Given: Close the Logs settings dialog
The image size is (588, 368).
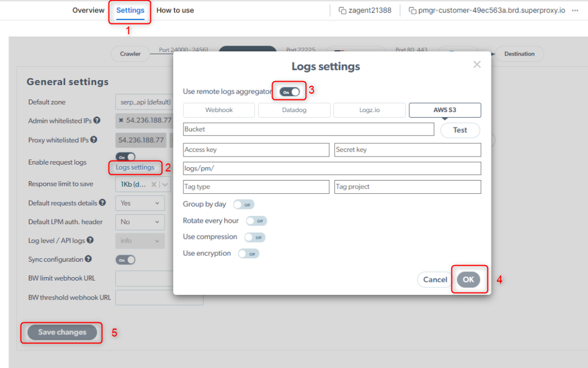Looking at the screenshot, I should [477, 64].
